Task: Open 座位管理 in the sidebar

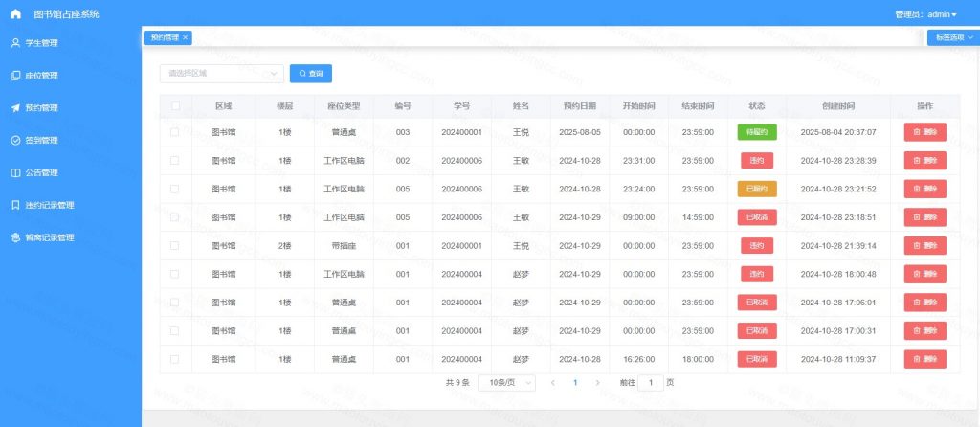Action: point(41,76)
